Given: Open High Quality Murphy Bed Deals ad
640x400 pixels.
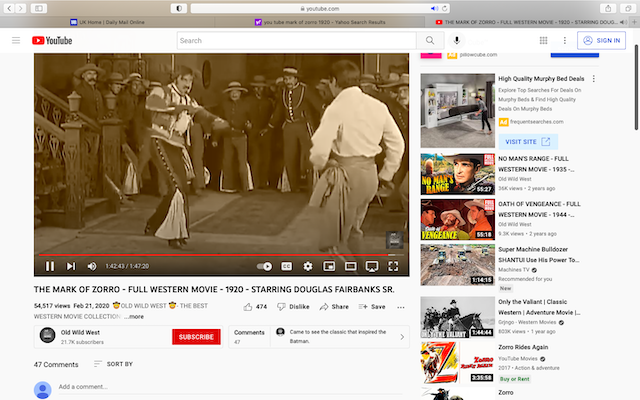Looking at the screenshot, I should coord(541,79).
